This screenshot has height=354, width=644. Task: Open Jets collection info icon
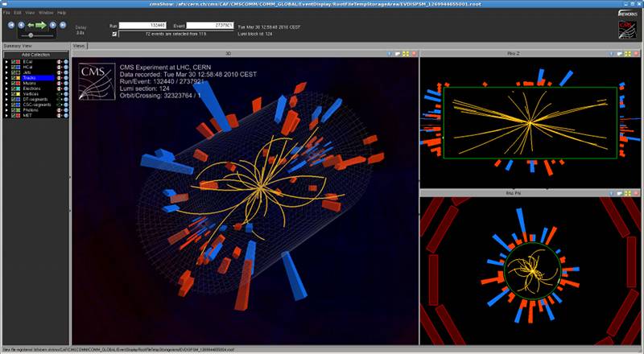click(x=66, y=72)
